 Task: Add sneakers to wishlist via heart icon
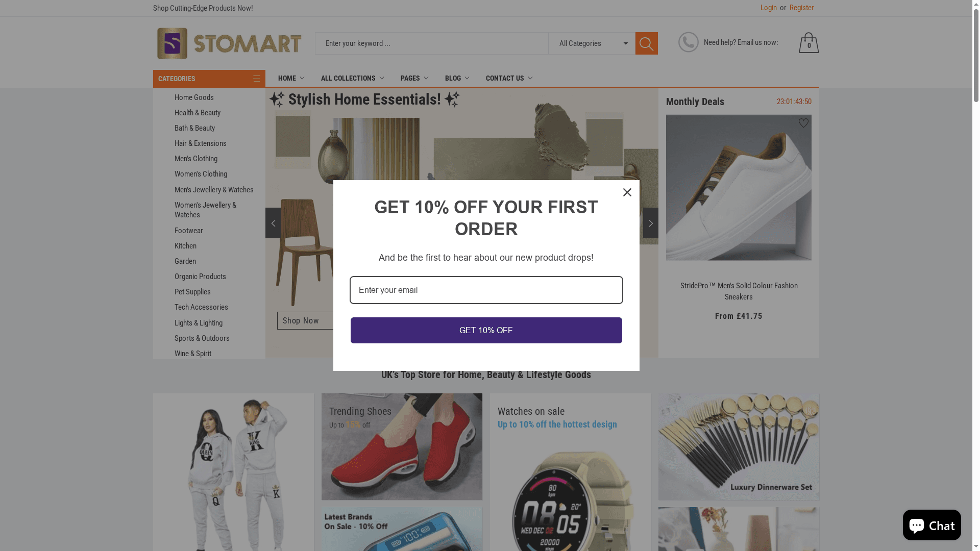pos(803,123)
